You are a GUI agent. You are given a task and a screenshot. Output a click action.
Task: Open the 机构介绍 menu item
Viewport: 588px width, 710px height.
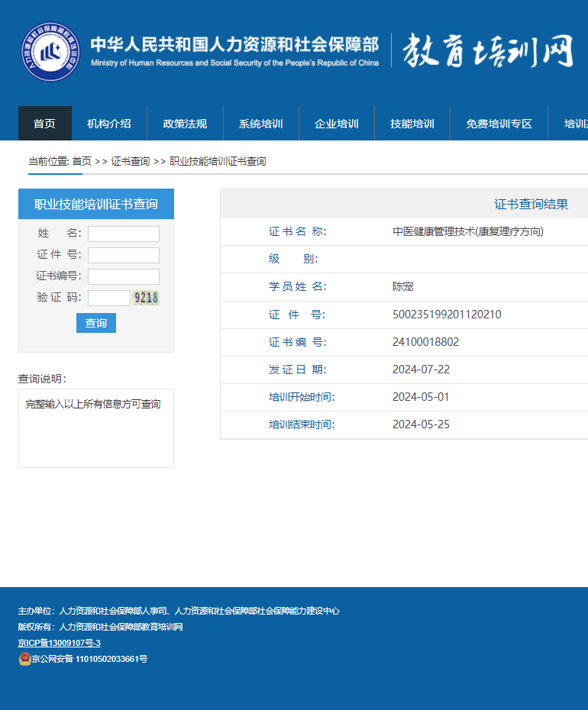point(109,124)
